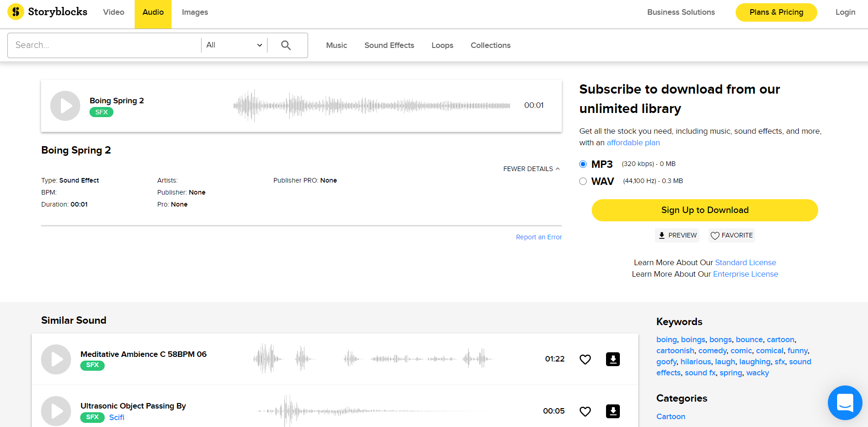868x427 pixels.
Task: Play Ultrasonic Object Passing By
Action: (x=56, y=411)
